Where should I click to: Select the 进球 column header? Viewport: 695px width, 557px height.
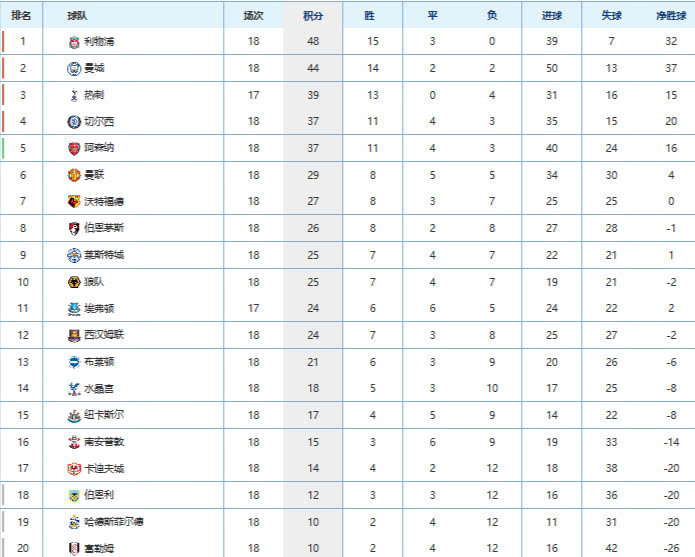[552, 16]
